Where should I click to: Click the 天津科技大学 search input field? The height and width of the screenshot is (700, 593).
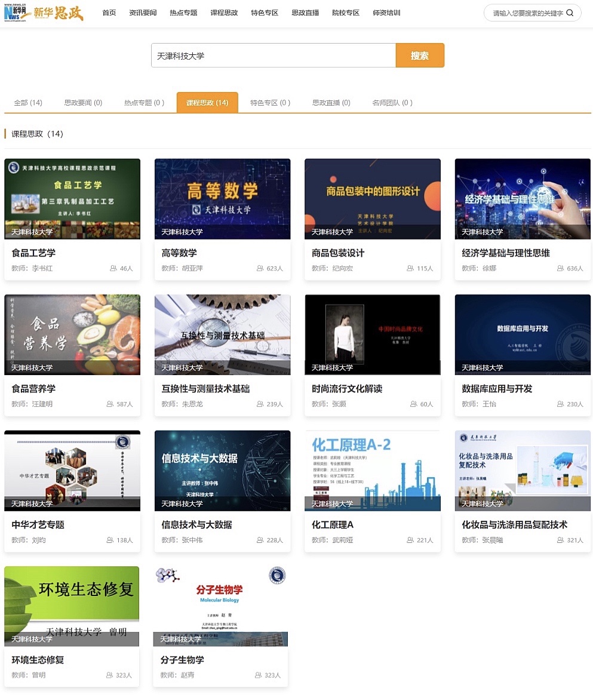[273, 56]
